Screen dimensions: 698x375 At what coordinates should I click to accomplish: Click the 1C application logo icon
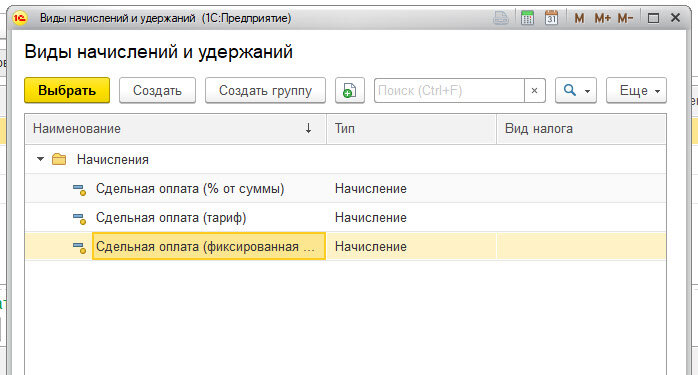pos(20,18)
